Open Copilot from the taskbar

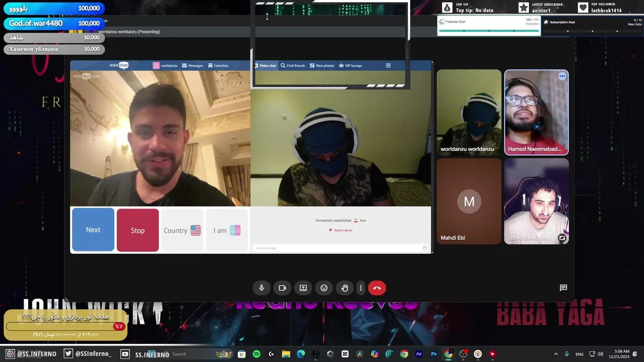[x=374, y=354]
